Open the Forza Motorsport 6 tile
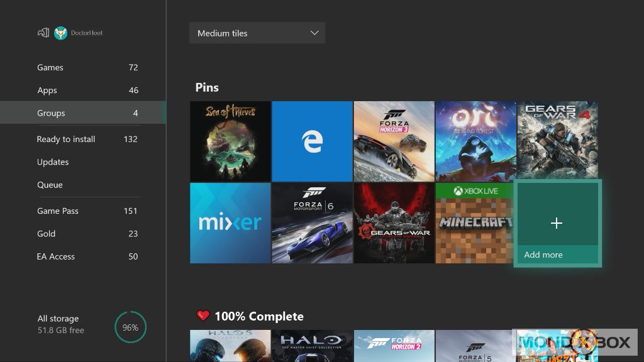Viewport: 644px width, 362px height. coord(312,223)
